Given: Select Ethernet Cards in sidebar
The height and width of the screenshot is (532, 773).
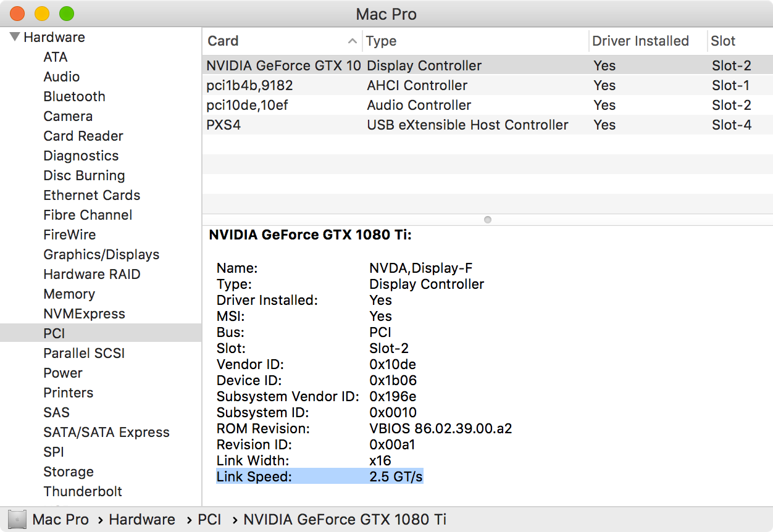Looking at the screenshot, I should click(92, 195).
